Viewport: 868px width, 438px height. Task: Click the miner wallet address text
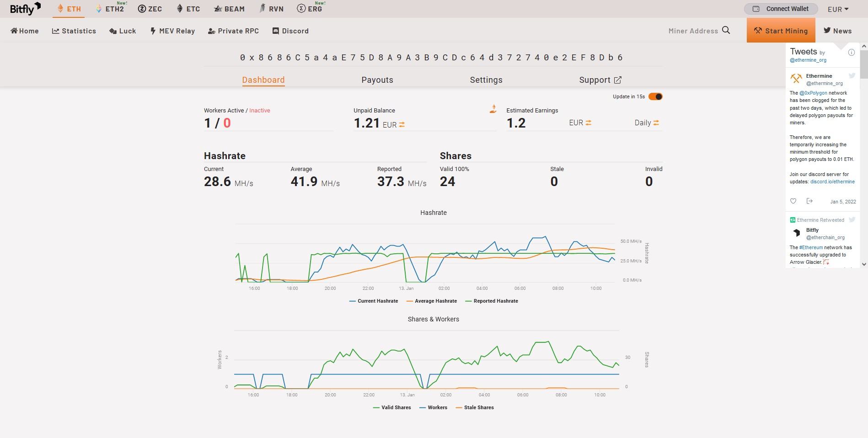point(431,58)
